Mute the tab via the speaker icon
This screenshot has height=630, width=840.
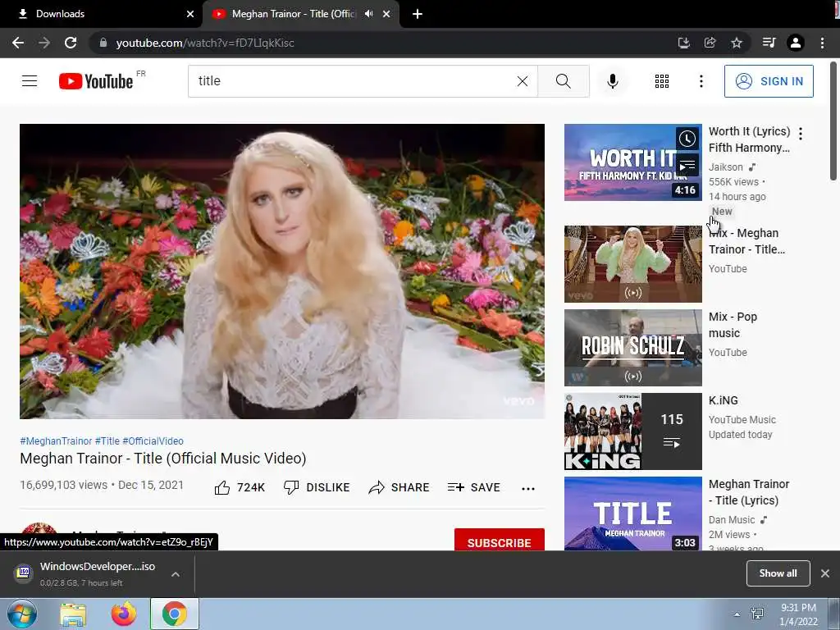pyautogui.click(x=368, y=14)
